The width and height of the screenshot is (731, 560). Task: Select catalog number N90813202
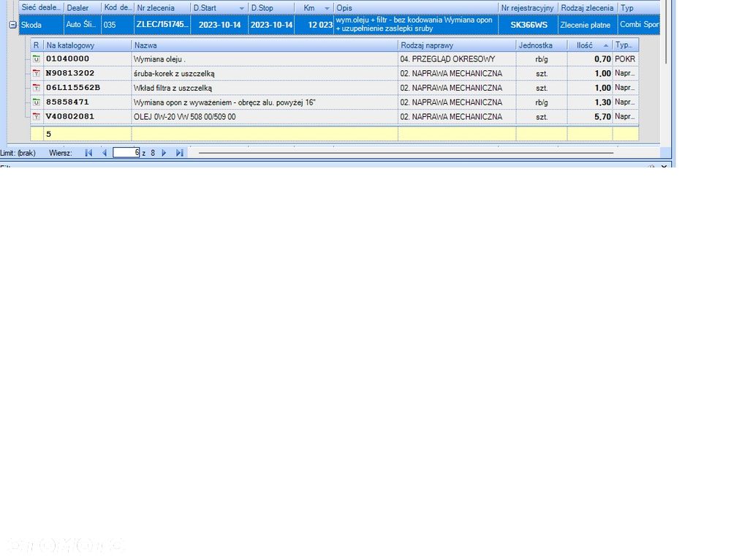pos(87,73)
